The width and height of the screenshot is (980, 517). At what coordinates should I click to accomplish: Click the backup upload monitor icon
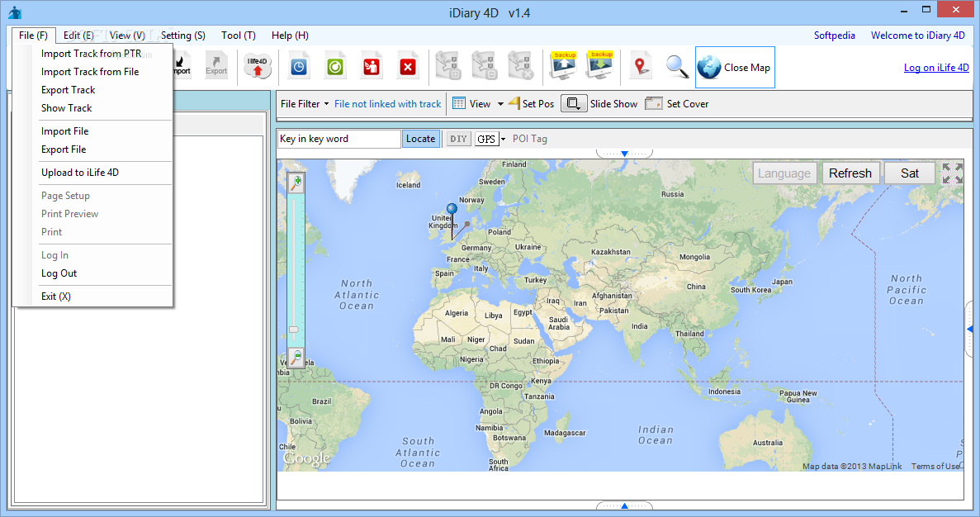pos(563,65)
